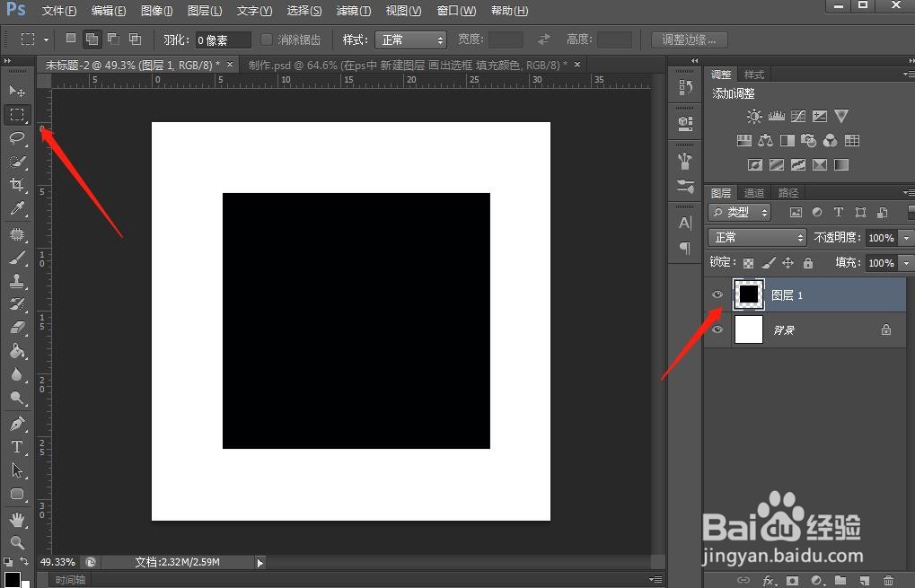Expand the collapsed tools panel arrows
The width and height of the screenshot is (915, 588).
click(7, 61)
